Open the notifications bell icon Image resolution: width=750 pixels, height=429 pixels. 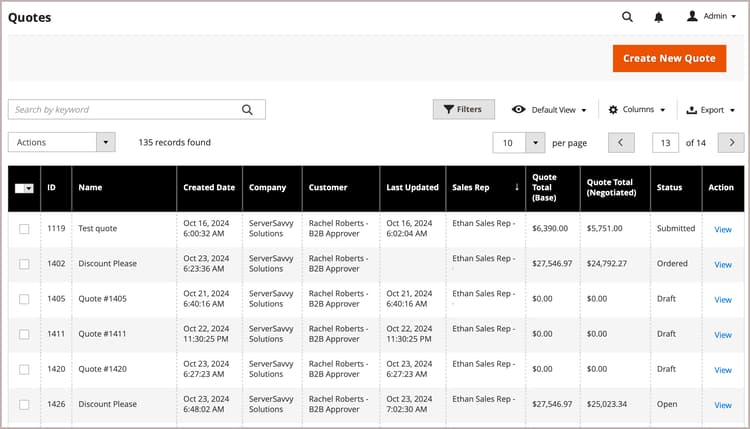click(659, 17)
